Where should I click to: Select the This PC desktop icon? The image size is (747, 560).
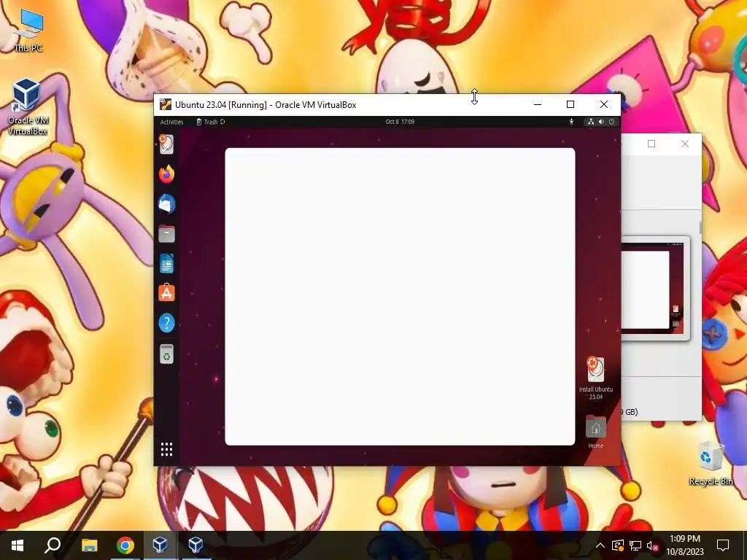[28, 31]
